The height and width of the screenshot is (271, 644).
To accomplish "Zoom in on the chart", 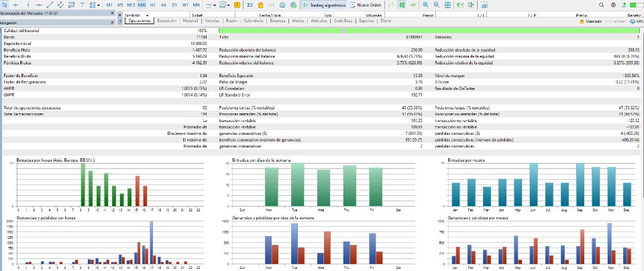I will pyautogui.click(x=425, y=5).
